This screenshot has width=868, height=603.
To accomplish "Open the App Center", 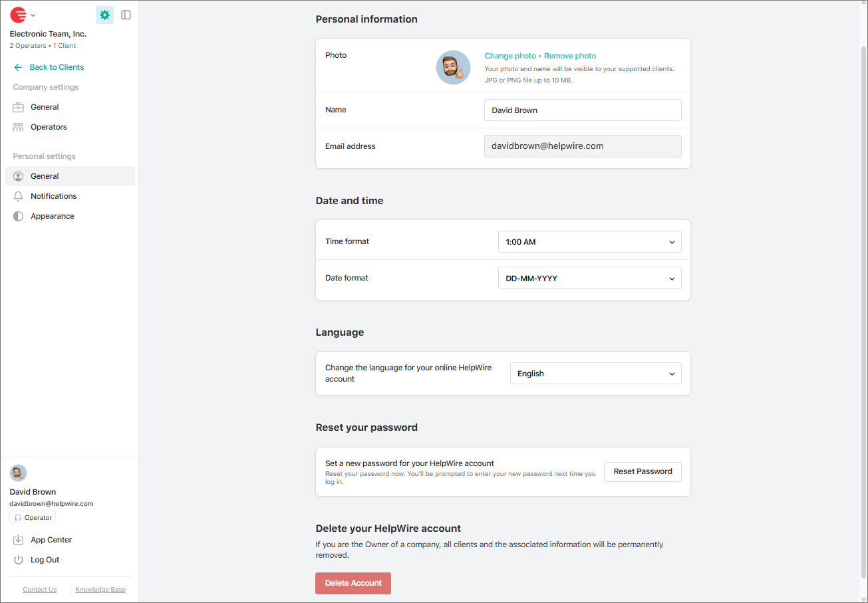I will point(50,539).
